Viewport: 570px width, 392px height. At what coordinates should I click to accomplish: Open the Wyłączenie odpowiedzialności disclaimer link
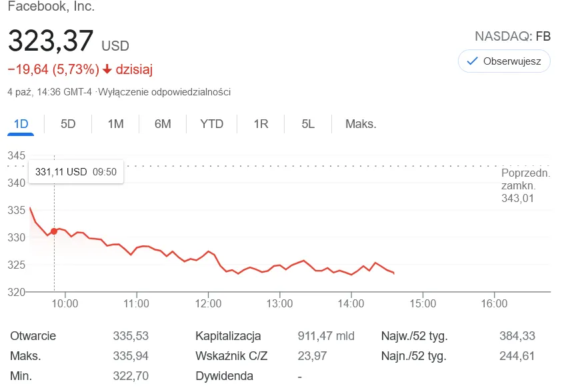164,92
